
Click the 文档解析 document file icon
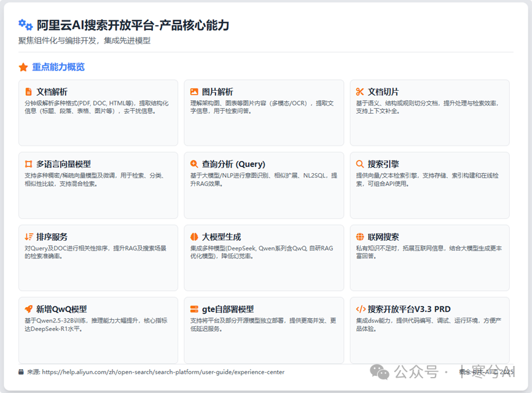pyautogui.click(x=28, y=91)
